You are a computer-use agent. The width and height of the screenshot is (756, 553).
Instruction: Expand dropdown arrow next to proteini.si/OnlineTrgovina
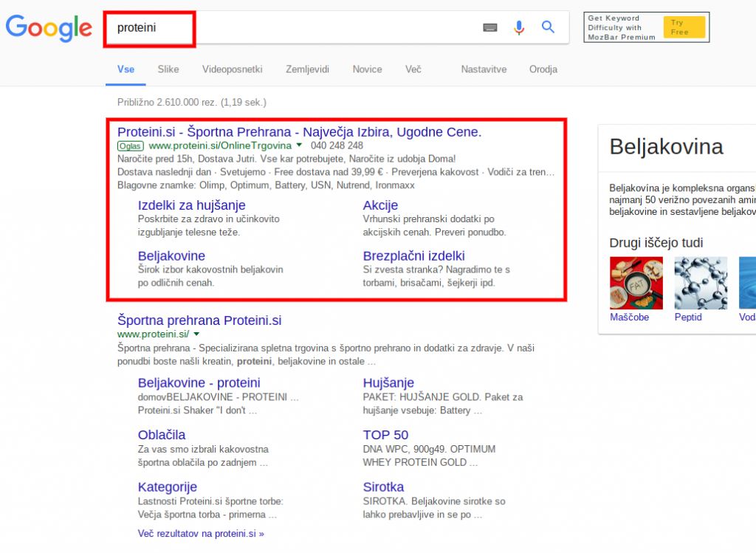click(299, 145)
